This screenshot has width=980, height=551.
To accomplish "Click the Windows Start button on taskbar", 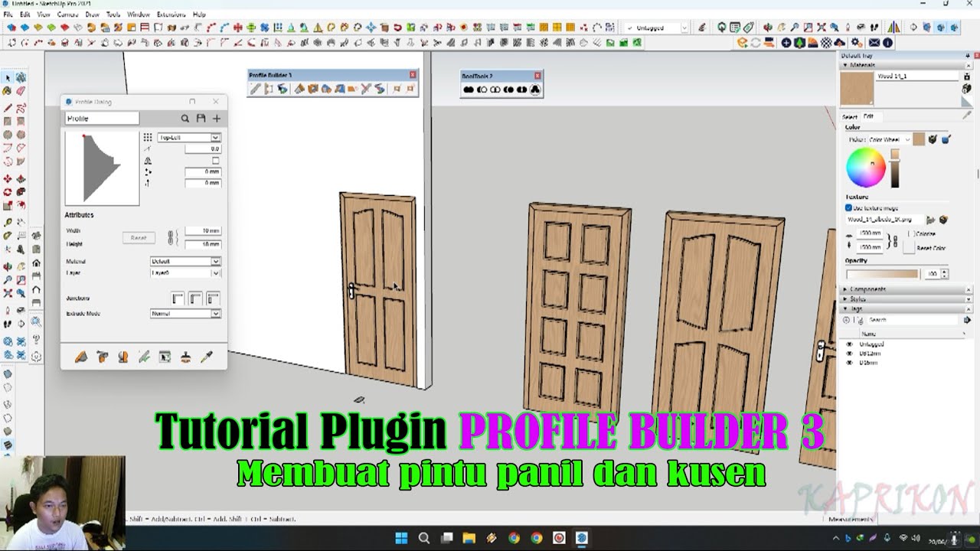I will [401, 538].
